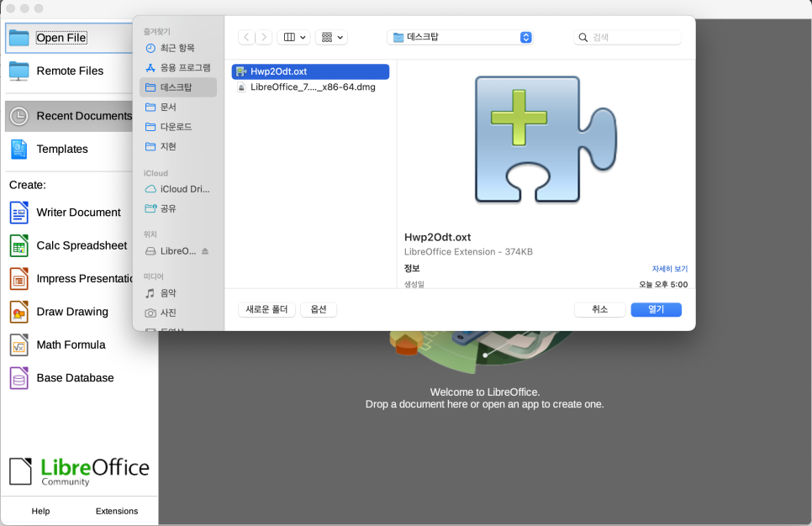
Task: Click the 옵션 button
Action: (x=319, y=309)
